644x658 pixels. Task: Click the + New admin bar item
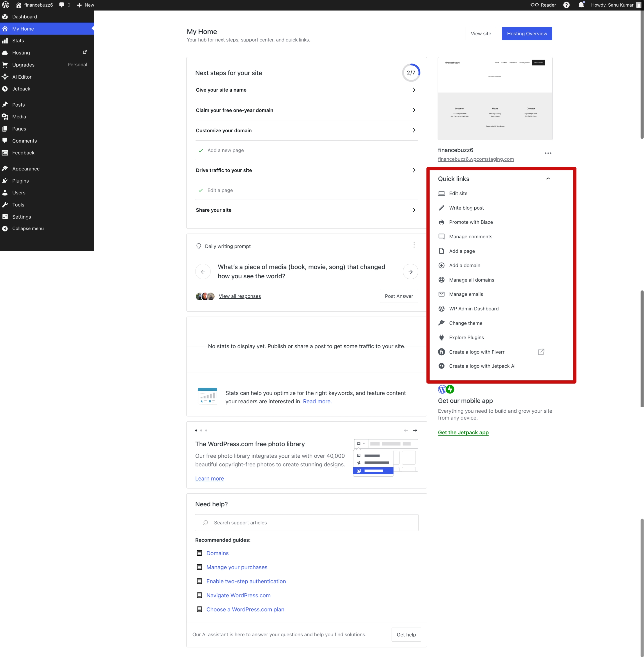click(x=85, y=5)
